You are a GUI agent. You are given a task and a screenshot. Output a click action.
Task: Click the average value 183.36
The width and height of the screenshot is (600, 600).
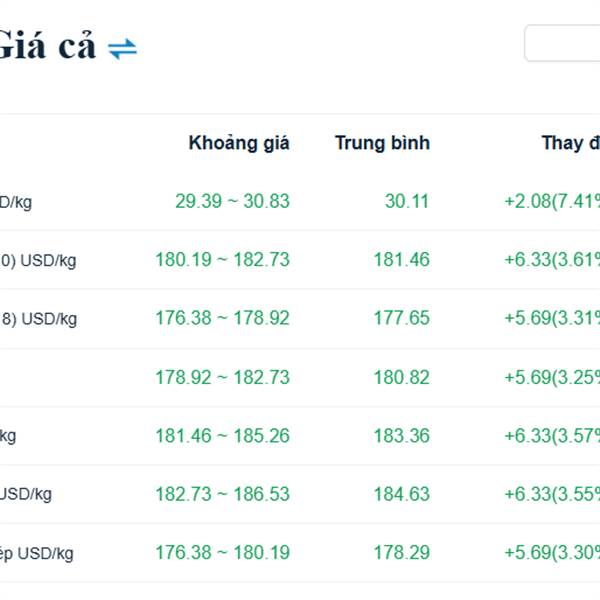[401, 435]
